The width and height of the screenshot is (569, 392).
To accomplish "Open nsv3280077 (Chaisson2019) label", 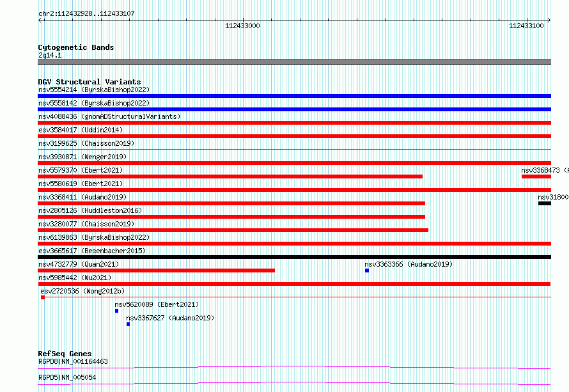I will pyautogui.click(x=86, y=224).
